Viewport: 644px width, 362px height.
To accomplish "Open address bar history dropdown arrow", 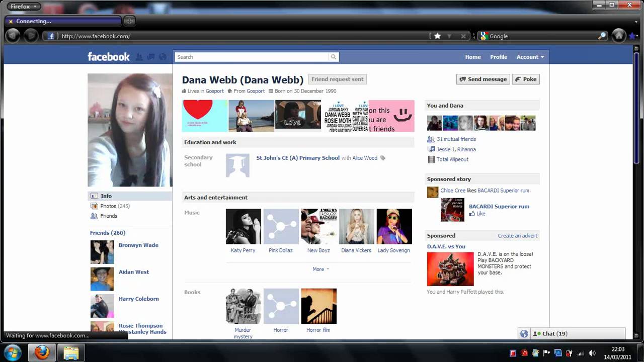I will point(449,36).
